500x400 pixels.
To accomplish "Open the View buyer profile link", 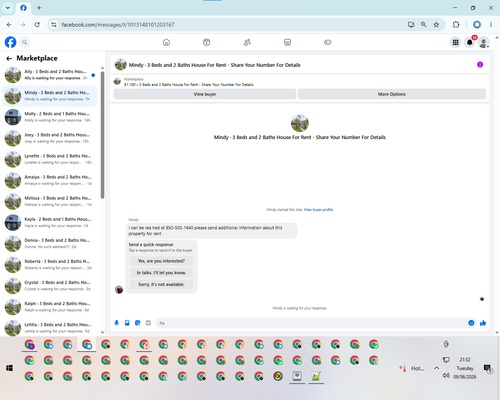I will 318,210.
